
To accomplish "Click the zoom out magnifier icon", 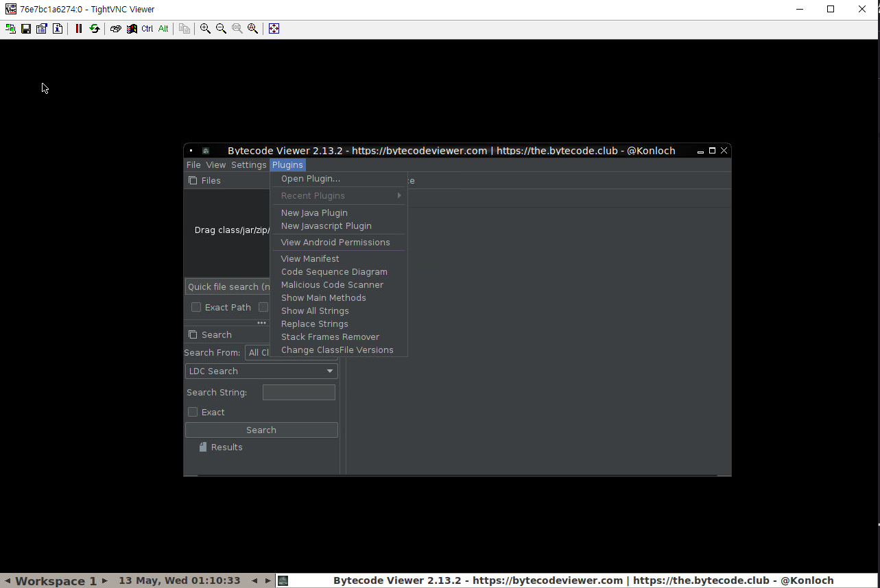I will [x=221, y=29].
